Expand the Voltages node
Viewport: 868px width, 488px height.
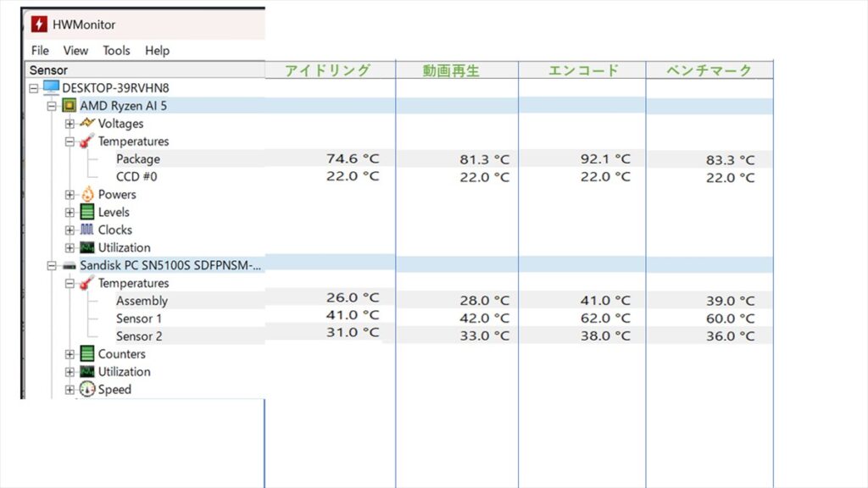pos(70,124)
